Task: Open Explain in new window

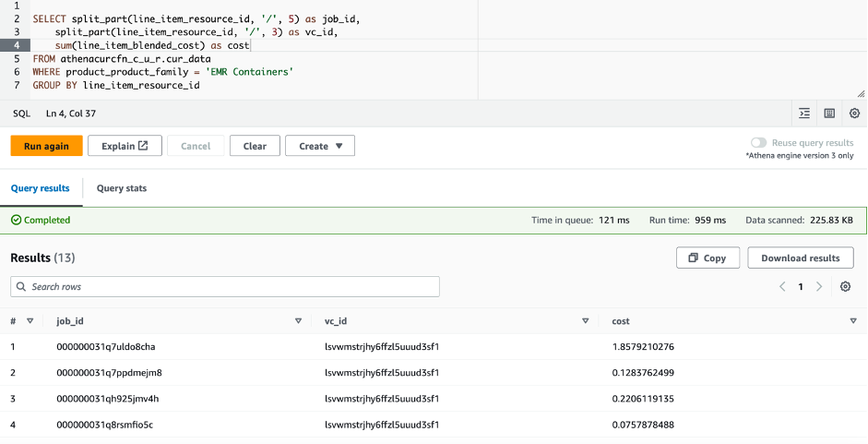Action: pos(125,147)
